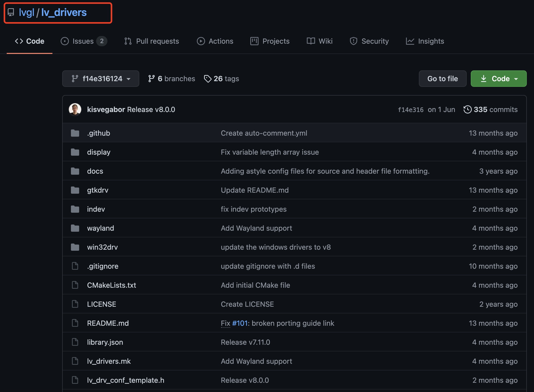Open the lvgl owner link
The image size is (534, 392).
[x=26, y=12]
